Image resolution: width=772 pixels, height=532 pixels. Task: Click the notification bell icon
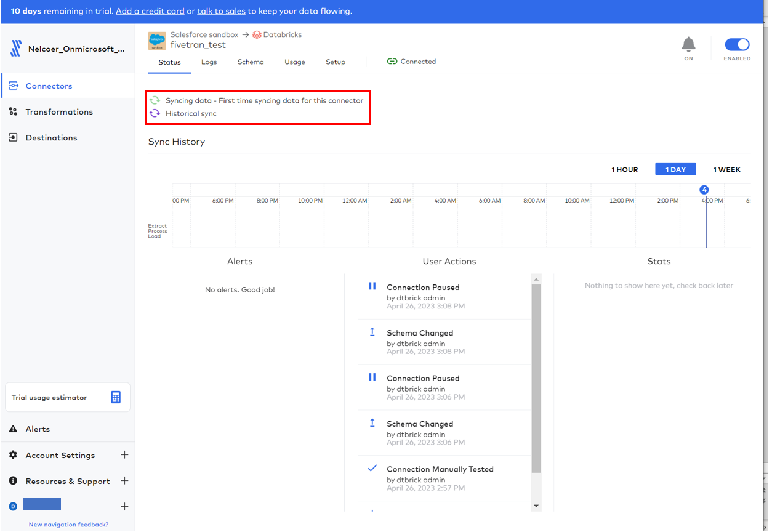pyautogui.click(x=688, y=44)
